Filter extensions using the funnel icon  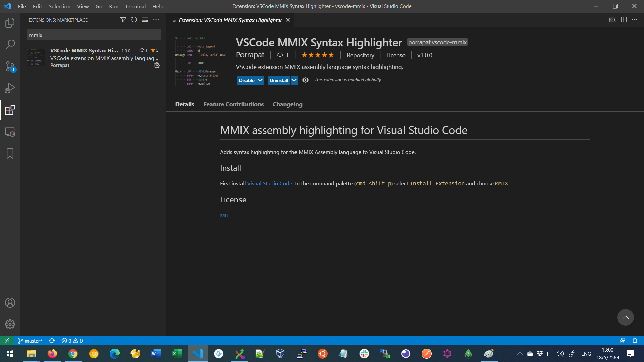tap(123, 20)
